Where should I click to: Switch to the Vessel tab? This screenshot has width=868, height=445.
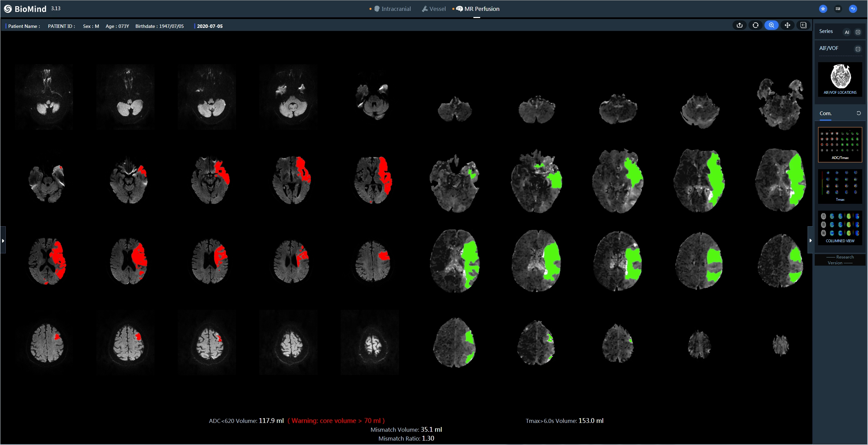[434, 9]
